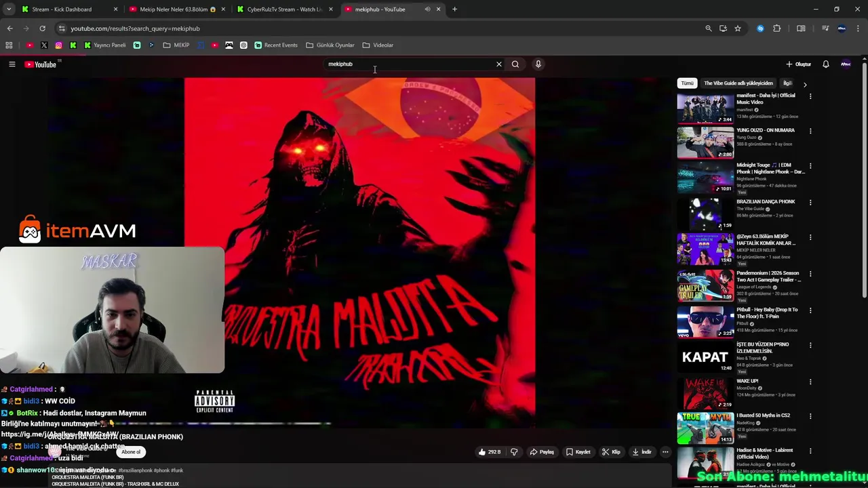Open the YouTube guide hamburger menu
The height and width of the screenshot is (488, 868).
point(12,64)
